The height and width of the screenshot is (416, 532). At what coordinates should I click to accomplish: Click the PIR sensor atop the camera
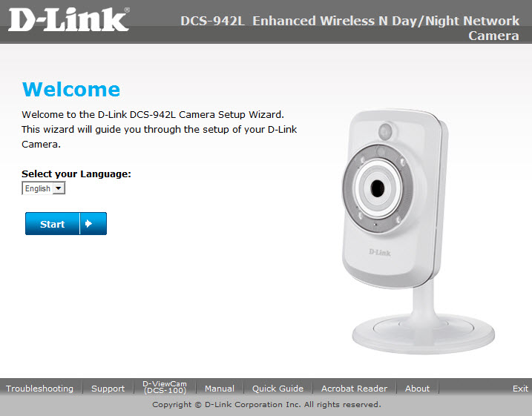coord(385,131)
